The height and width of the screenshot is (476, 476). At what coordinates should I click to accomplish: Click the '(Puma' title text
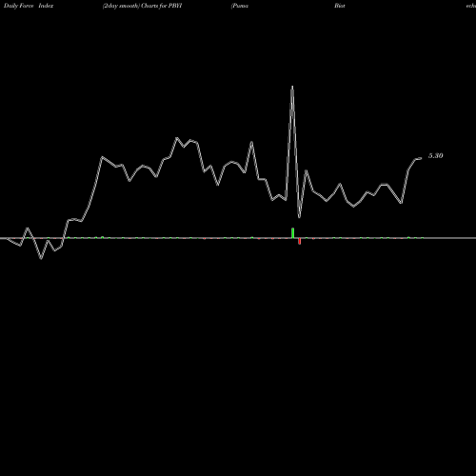[x=240, y=6]
